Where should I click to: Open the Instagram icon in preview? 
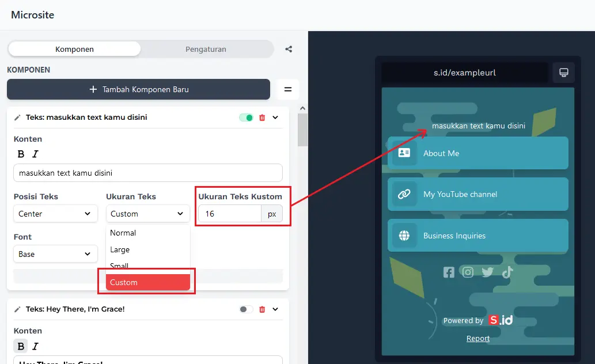pyautogui.click(x=468, y=272)
